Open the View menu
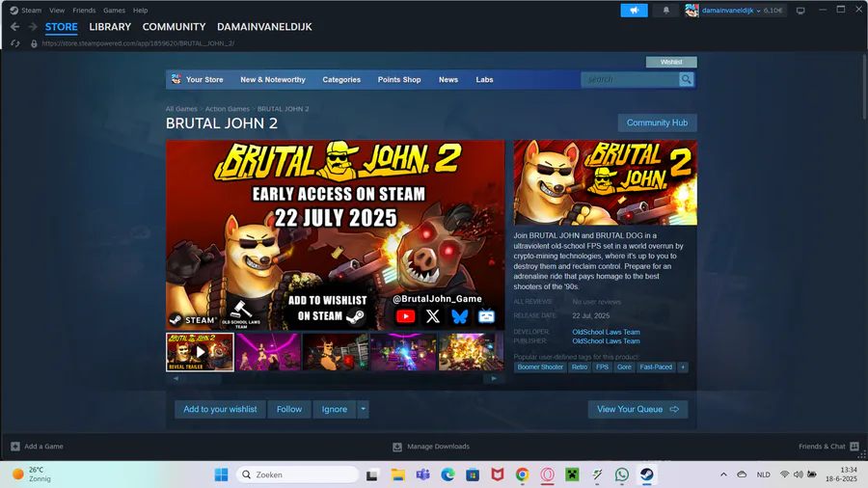The image size is (868, 488). [57, 10]
